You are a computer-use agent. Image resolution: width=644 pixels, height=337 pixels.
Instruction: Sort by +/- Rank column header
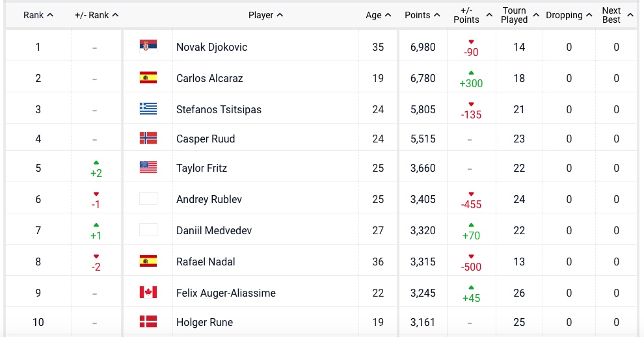tap(96, 15)
